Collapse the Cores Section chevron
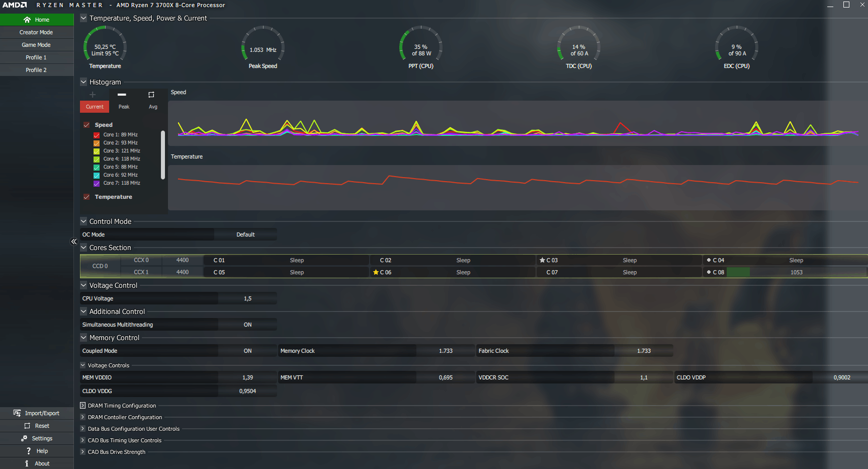The height and width of the screenshot is (469, 868). (83, 248)
